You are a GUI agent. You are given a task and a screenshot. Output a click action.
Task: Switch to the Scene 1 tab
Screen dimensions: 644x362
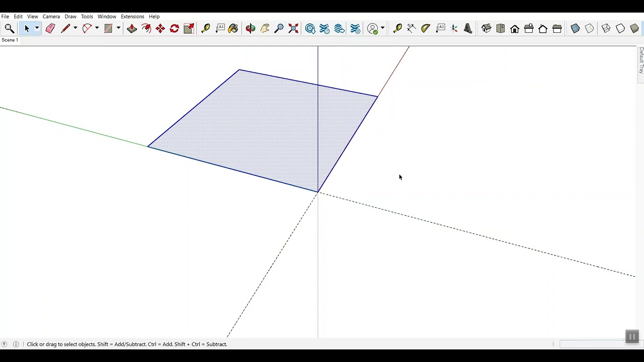[x=10, y=40]
